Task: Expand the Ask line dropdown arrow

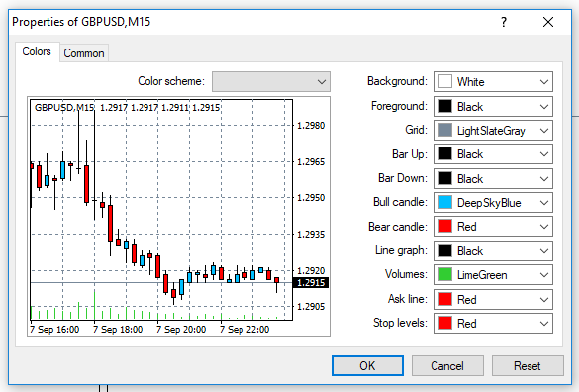Action: (544, 299)
